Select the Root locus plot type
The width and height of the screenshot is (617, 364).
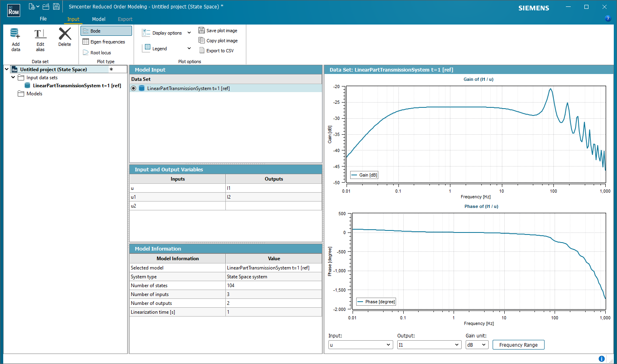pos(97,53)
